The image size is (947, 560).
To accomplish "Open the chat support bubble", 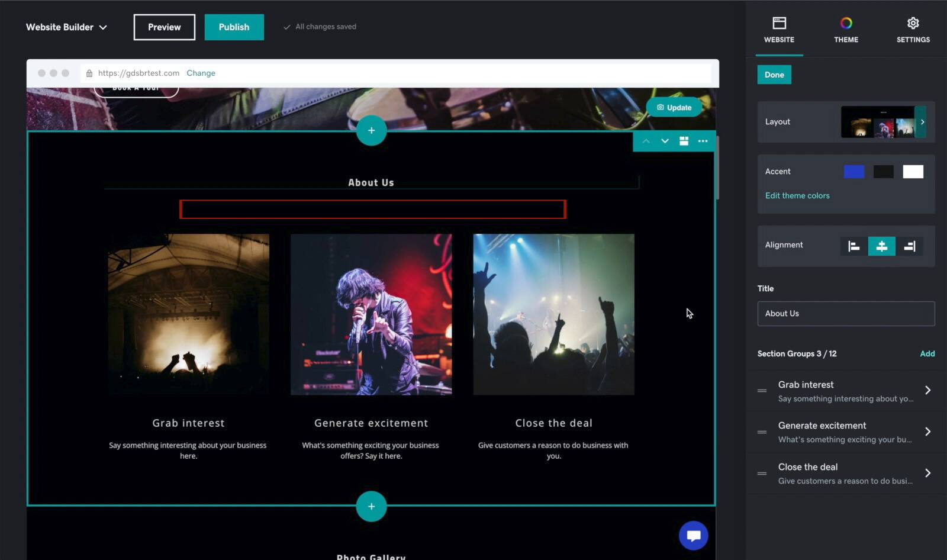I will [693, 536].
